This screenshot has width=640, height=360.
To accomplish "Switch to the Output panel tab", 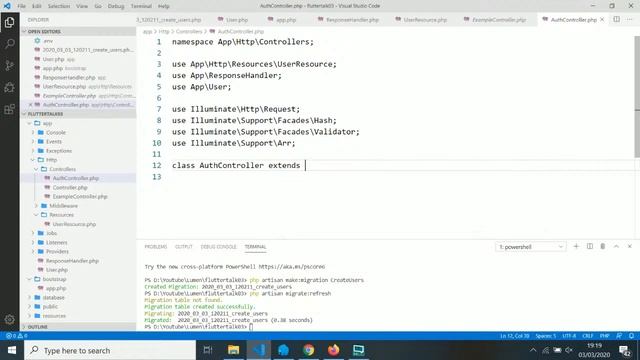I will 184,247.
